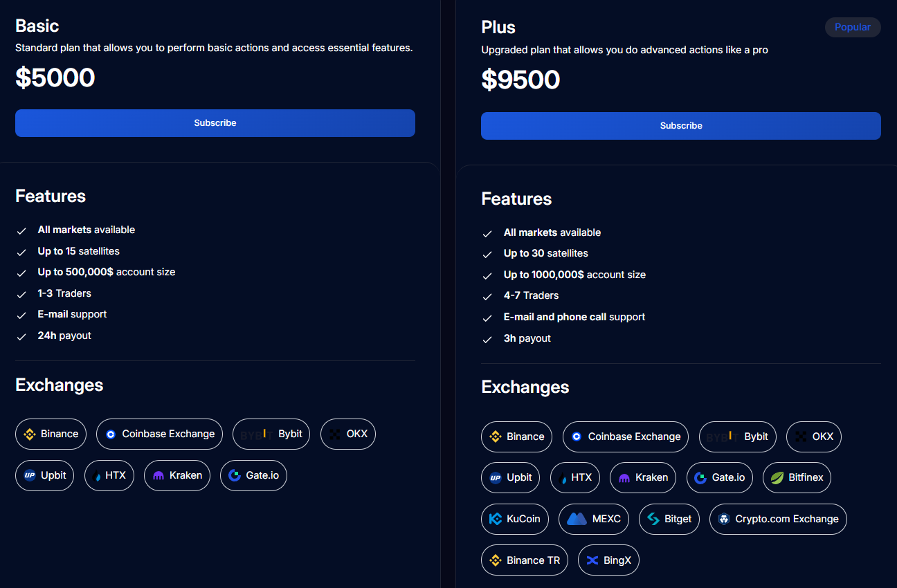Select "Up to 1000,000$ account size" text

pyautogui.click(x=574, y=275)
